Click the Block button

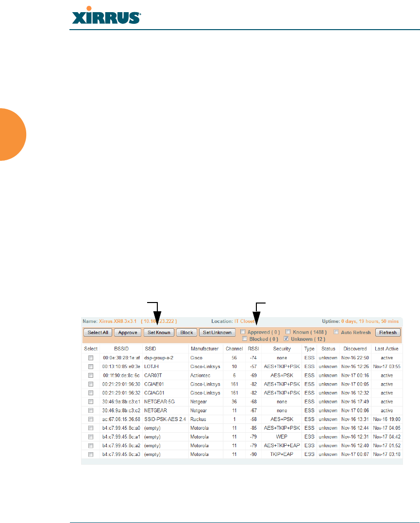coord(186,333)
